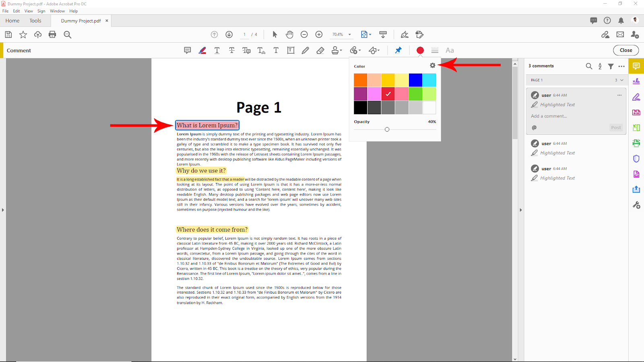Toggle the keep tool selected pin

coord(398,50)
